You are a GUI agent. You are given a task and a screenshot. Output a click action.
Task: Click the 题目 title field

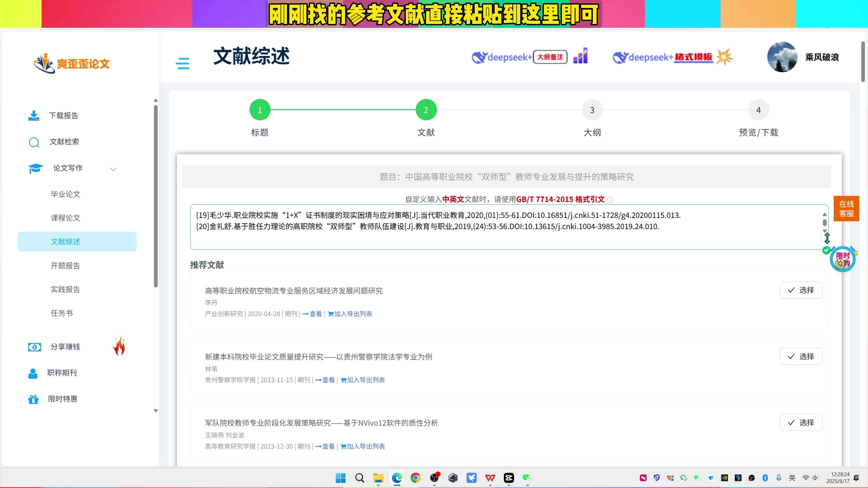[506, 176]
